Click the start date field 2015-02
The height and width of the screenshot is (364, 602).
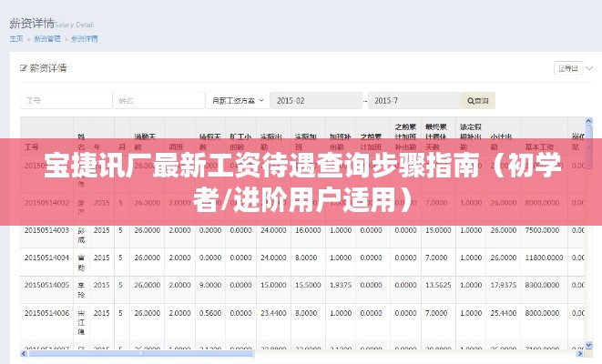point(316,100)
